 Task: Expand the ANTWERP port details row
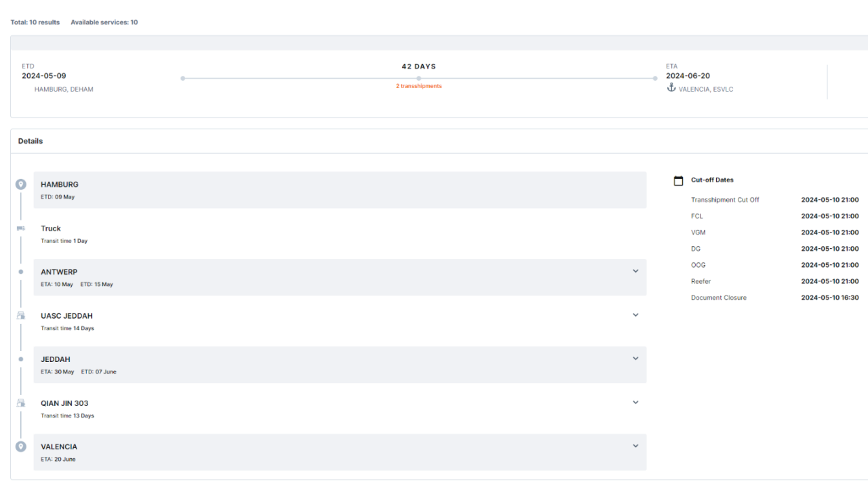[635, 270]
